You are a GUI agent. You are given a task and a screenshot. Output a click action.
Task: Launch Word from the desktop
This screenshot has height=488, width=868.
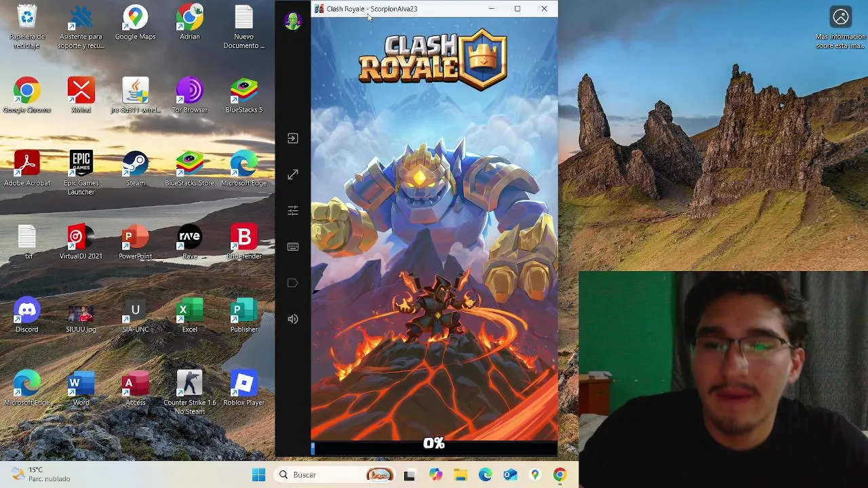coord(81,388)
